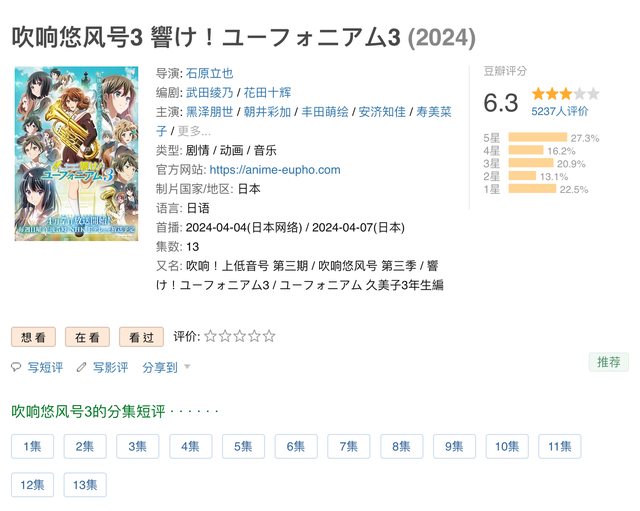Open the 5237人评价 ratings link
This screenshot has height=511, width=640.
coord(559,111)
